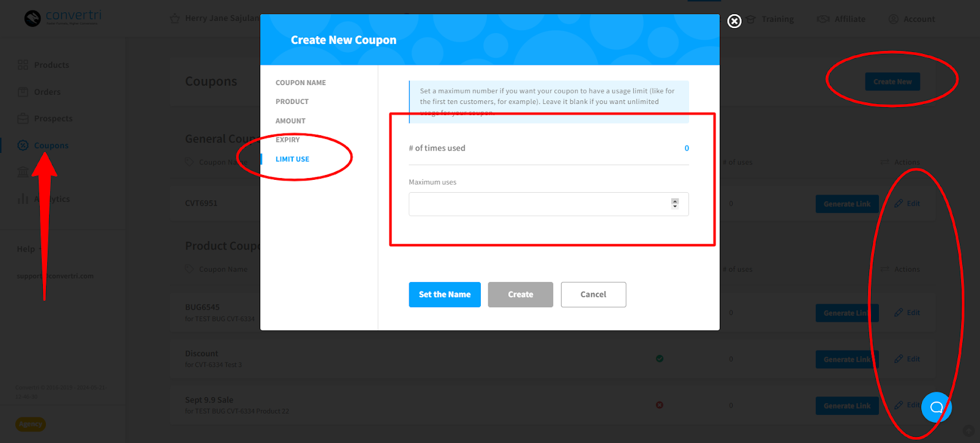Generate link for Sept 9.9 Sale coupon
Image resolution: width=980 pixels, height=443 pixels.
point(846,406)
